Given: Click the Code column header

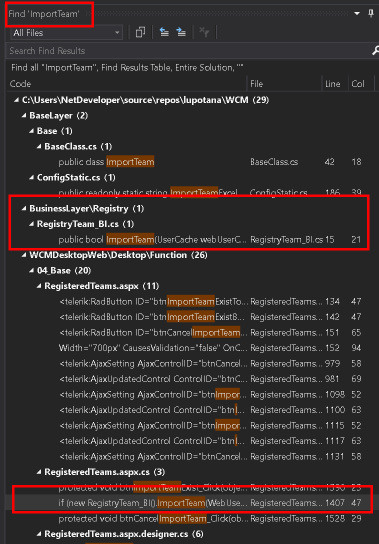Looking at the screenshot, I should coord(20,84).
